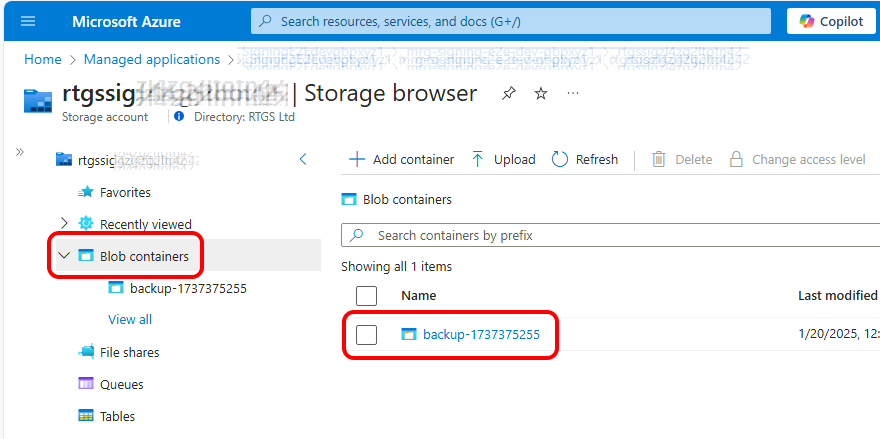Image resolution: width=880 pixels, height=439 pixels.
Task: Click the Showing all 1 items text
Action: pyautogui.click(x=396, y=266)
